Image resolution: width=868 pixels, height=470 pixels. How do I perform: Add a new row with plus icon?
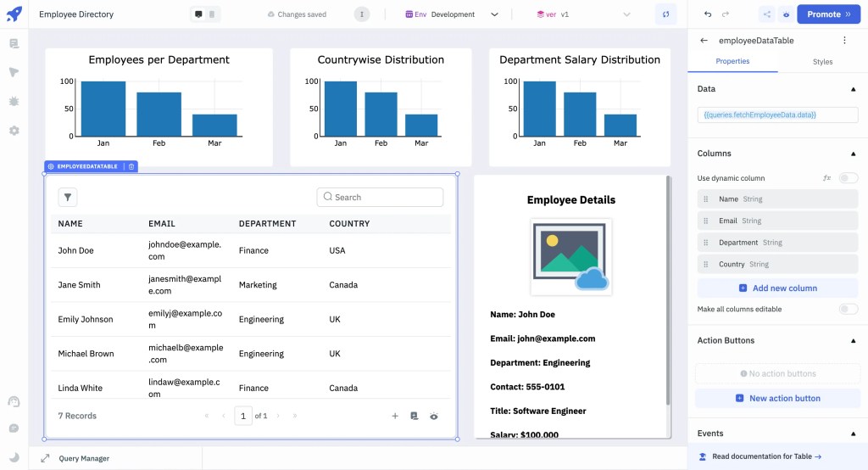[x=395, y=416]
